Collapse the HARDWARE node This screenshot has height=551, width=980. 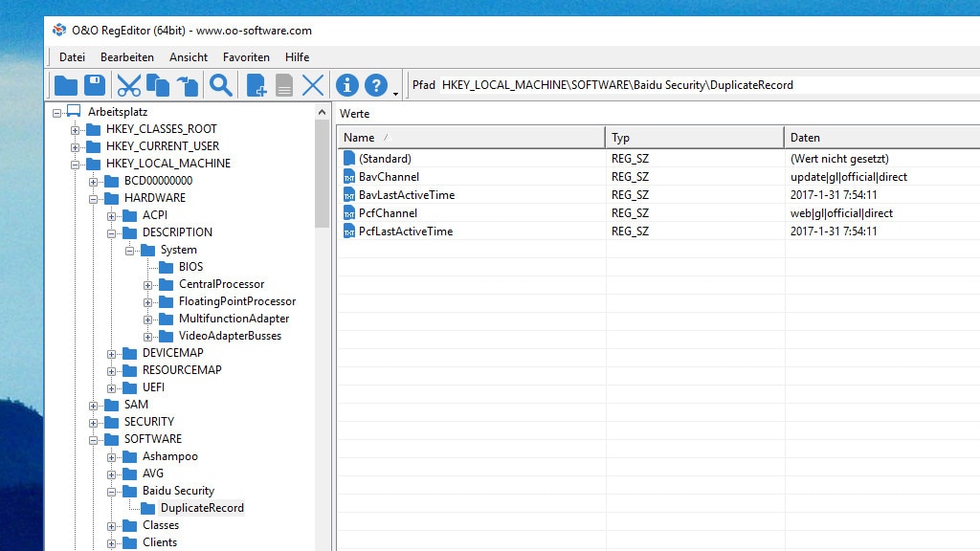(x=93, y=199)
